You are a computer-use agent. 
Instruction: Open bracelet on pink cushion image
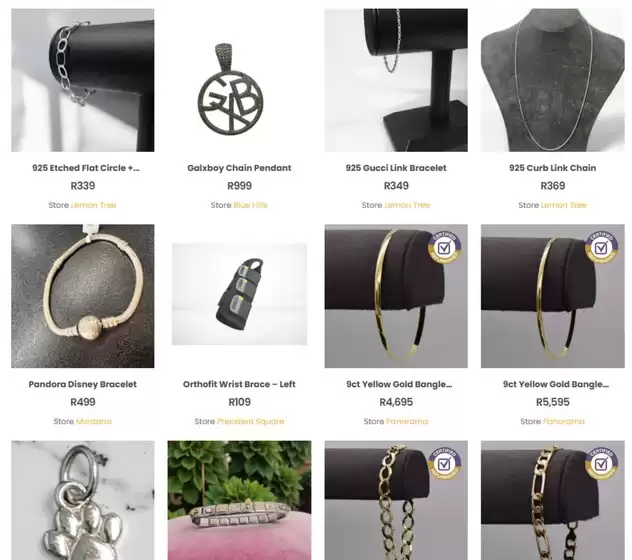point(239,500)
